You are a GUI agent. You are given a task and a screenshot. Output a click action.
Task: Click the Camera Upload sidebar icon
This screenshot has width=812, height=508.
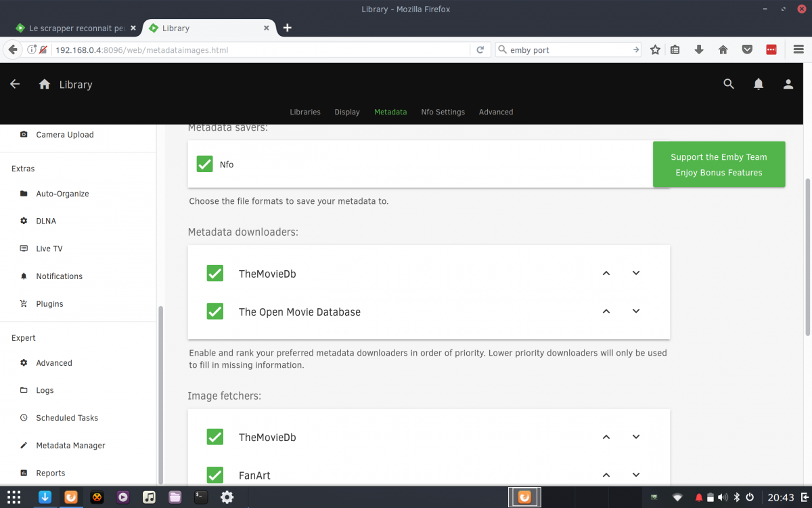(24, 135)
